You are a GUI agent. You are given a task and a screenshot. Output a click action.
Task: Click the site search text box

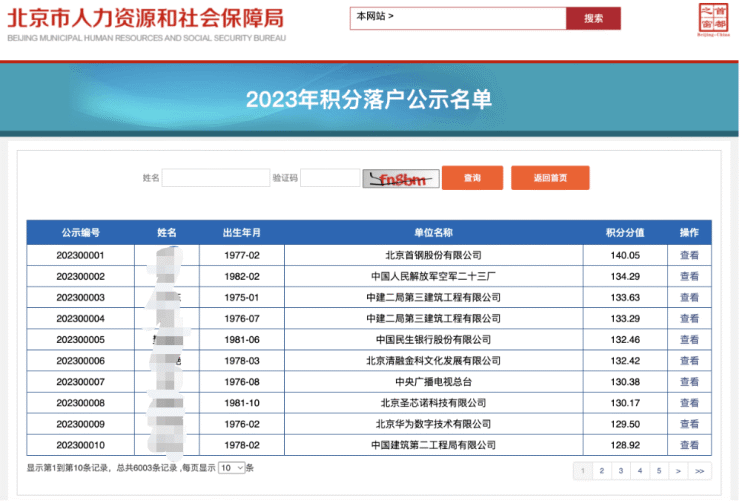coord(457,18)
